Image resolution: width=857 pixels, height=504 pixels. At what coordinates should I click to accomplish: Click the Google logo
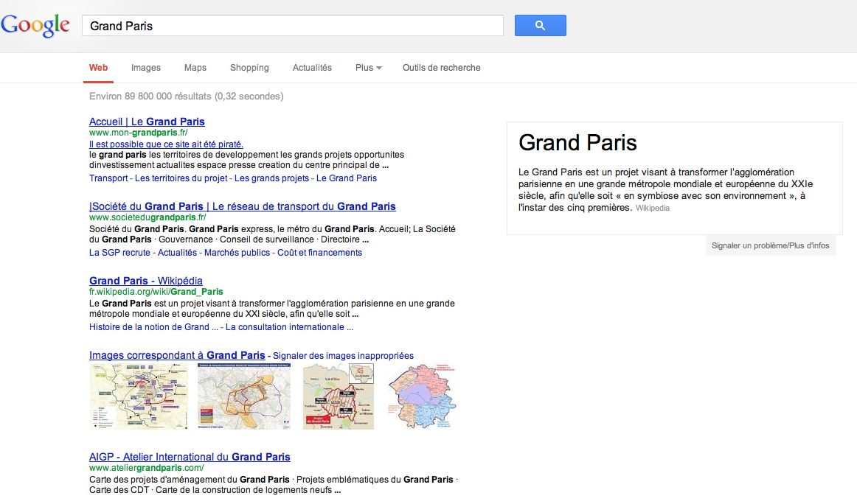click(35, 26)
